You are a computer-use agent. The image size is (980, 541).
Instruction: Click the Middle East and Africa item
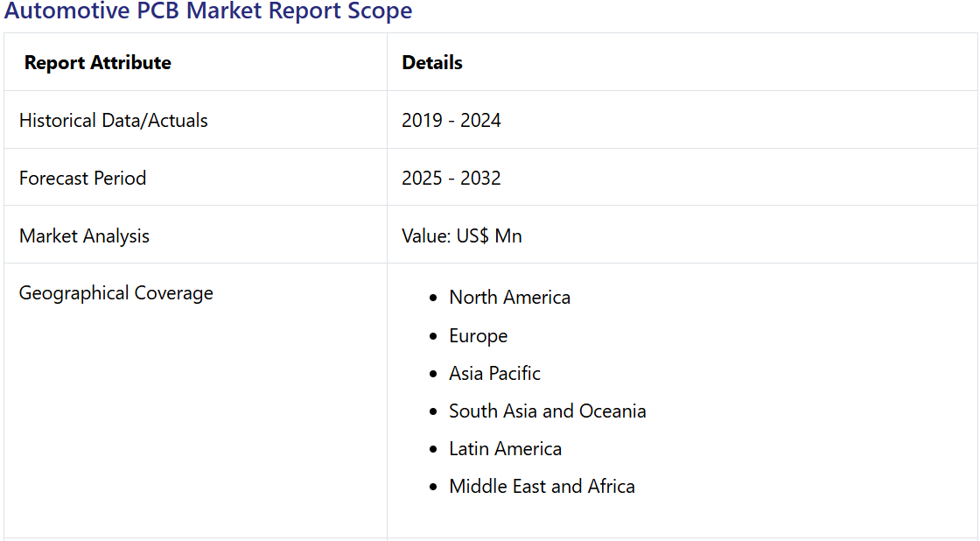pos(542,487)
